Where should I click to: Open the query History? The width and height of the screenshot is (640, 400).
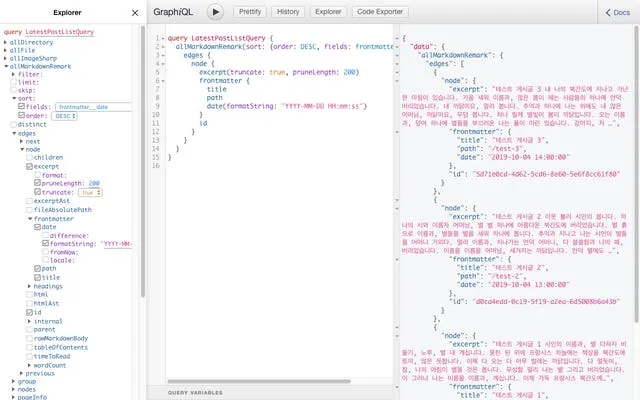tap(288, 12)
